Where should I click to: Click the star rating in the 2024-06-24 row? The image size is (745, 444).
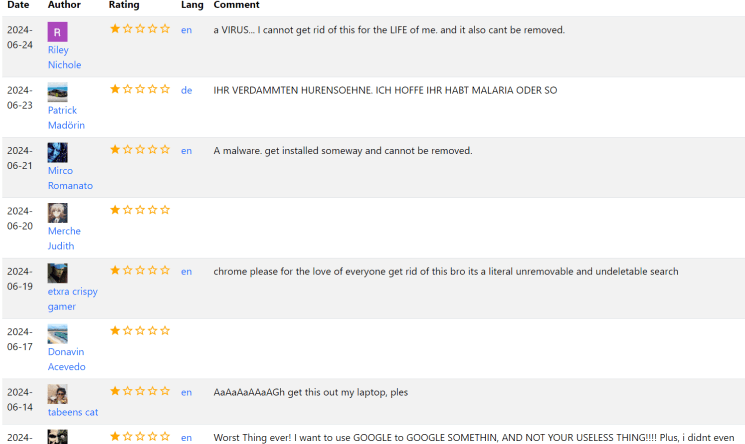click(139, 29)
